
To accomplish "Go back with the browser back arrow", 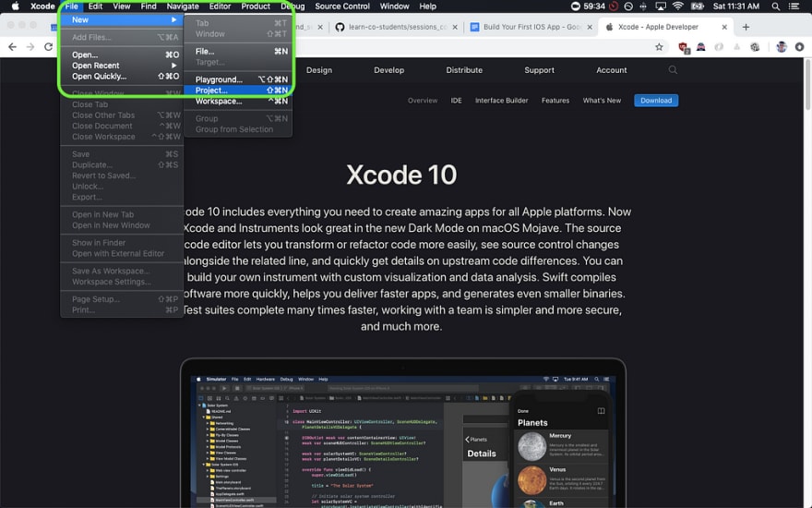I will pyautogui.click(x=12, y=47).
